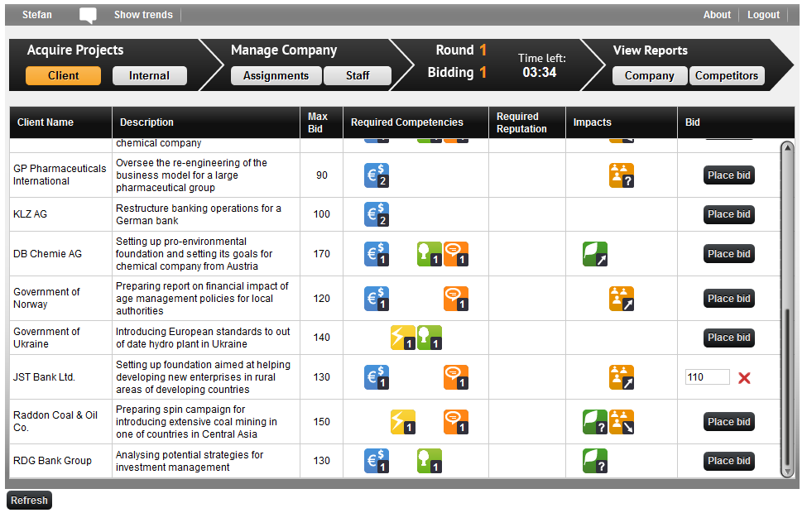Click the project list vertical scrollbar
Viewport: 807px width, 532px height.
[x=787, y=389]
